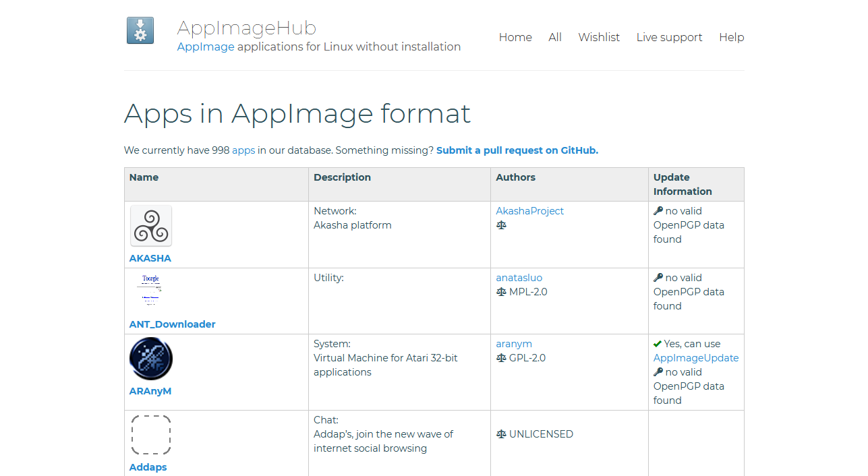
Task: Click 'System:' category text in ARAnyM row
Action: tap(332, 344)
